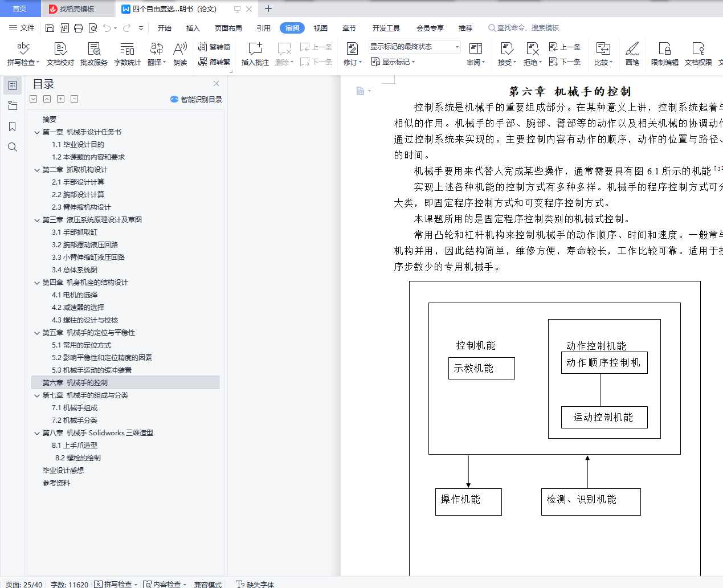The image size is (723, 588).
Task: Toggle 修订 track changes
Action: pos(352,54)
